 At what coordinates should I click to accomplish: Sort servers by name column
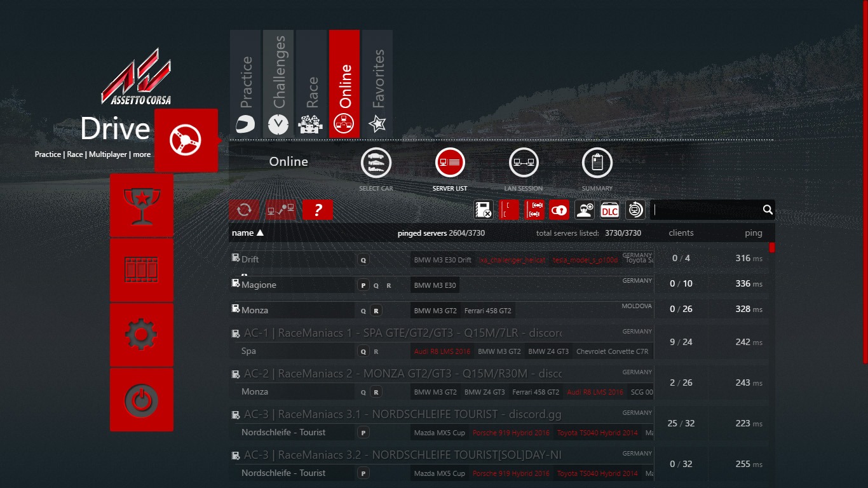(248, 233)
